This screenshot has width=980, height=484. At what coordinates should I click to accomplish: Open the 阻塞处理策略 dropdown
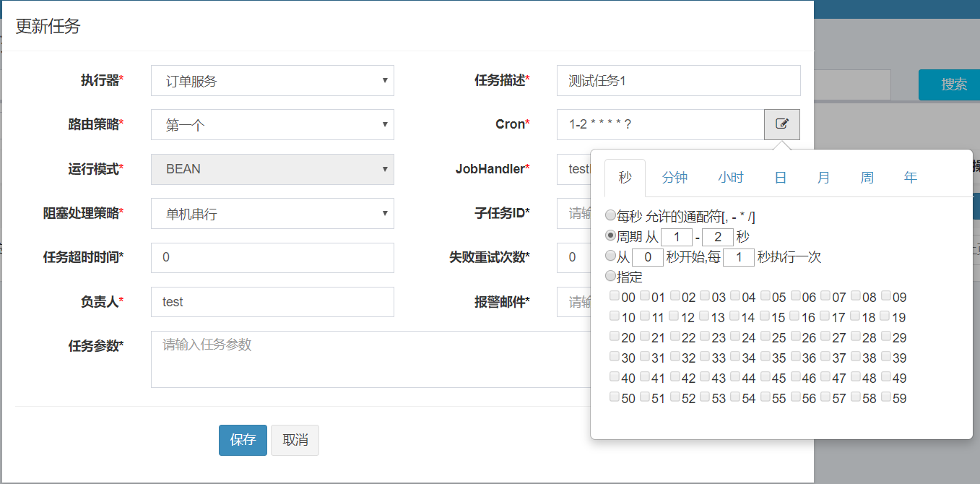point(272,213)
